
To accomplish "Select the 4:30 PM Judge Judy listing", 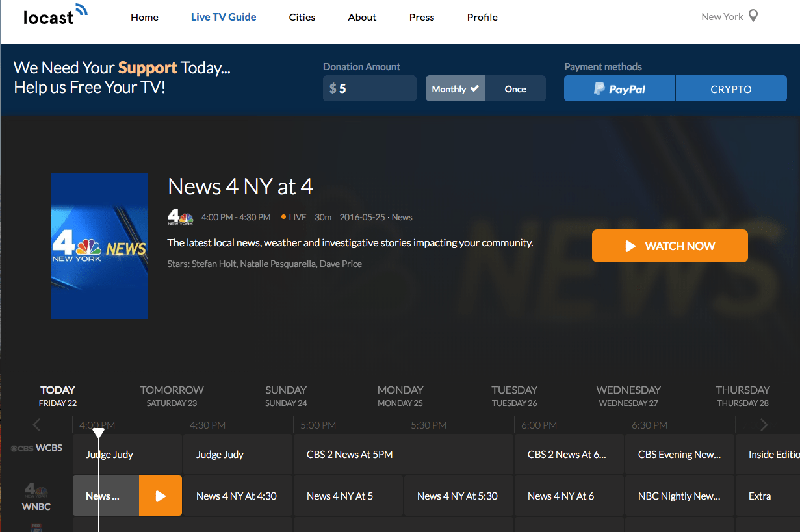I will [238, 455].
